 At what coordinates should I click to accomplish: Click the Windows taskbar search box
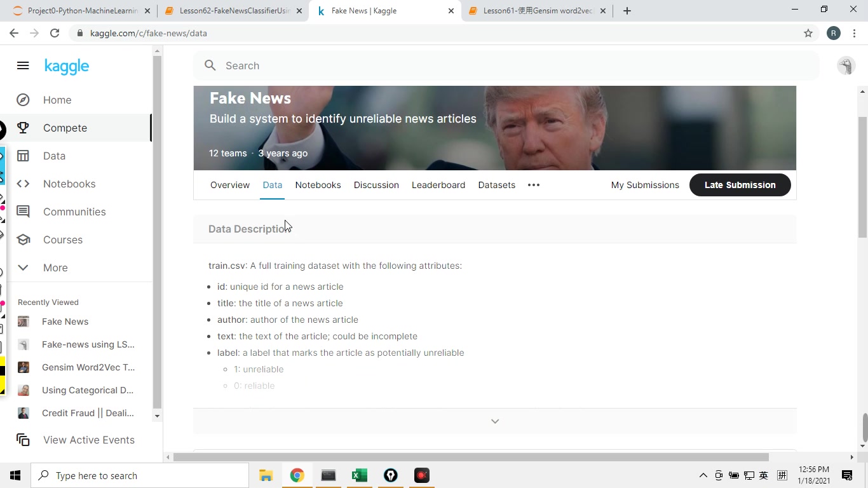(140, 475)
